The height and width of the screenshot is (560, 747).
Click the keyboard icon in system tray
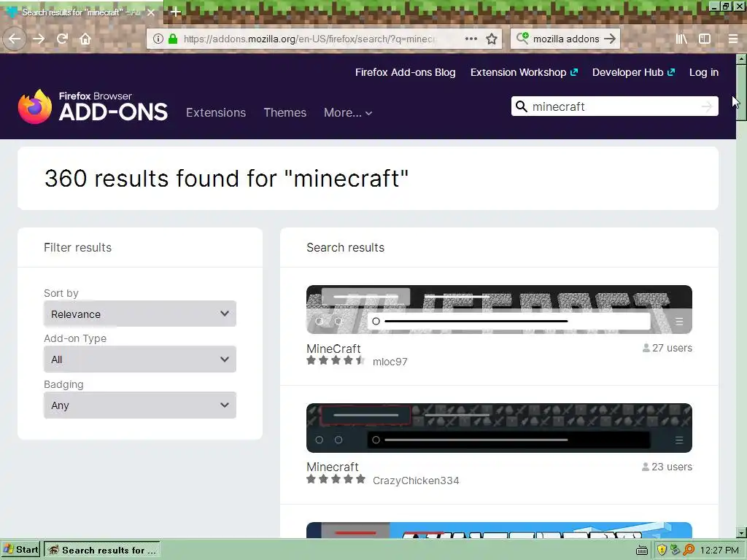point(642,551)
